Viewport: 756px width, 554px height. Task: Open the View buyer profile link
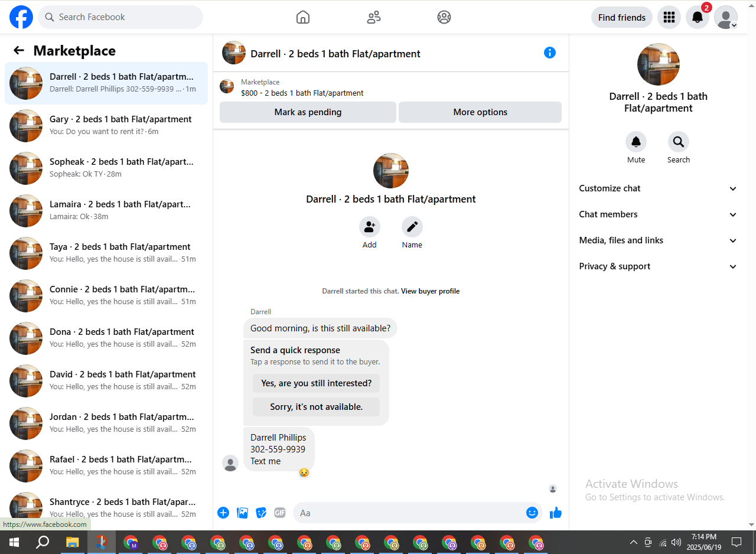point(430,291)
